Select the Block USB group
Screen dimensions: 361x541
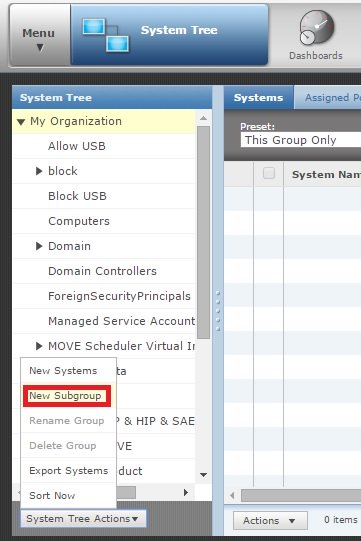point(77,196)
